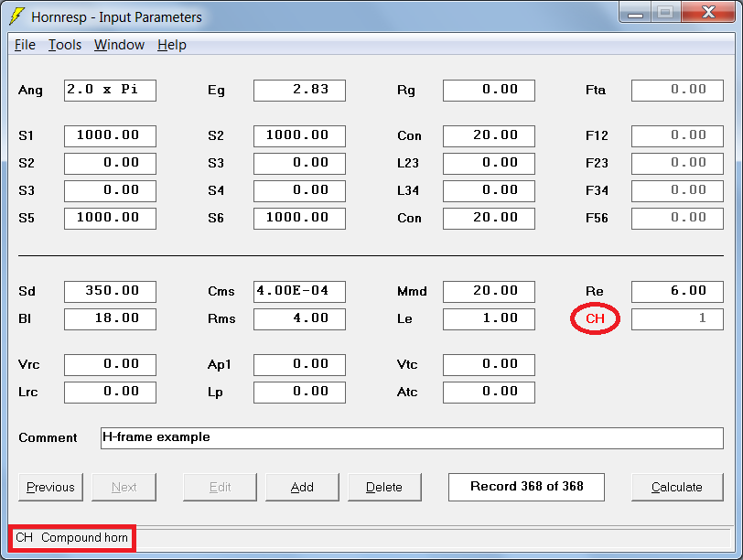Open the Tools menu
The image size is (743, 560).
pos(65,45)
